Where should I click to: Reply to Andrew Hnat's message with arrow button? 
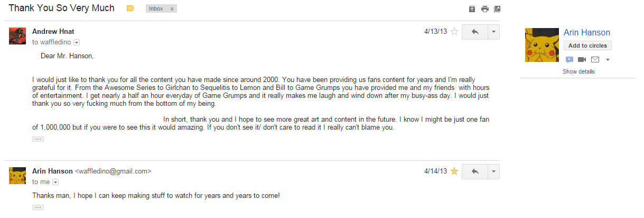475,32
